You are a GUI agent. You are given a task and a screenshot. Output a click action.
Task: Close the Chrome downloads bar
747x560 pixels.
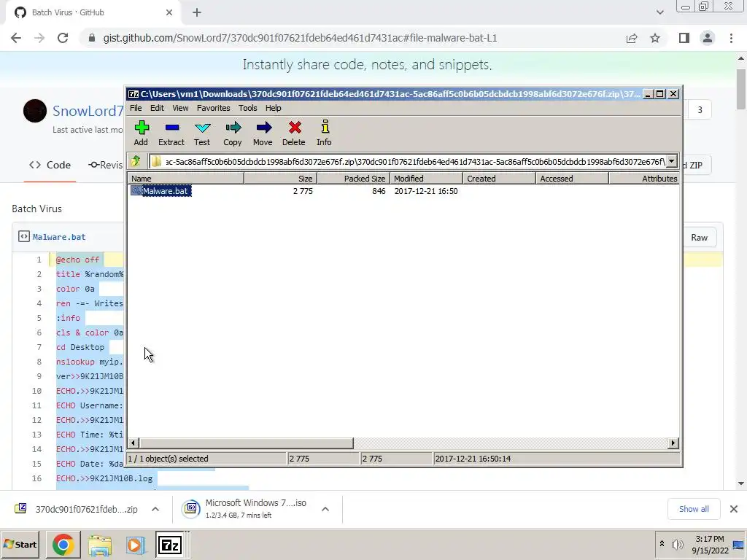click(x=734, y=509)
